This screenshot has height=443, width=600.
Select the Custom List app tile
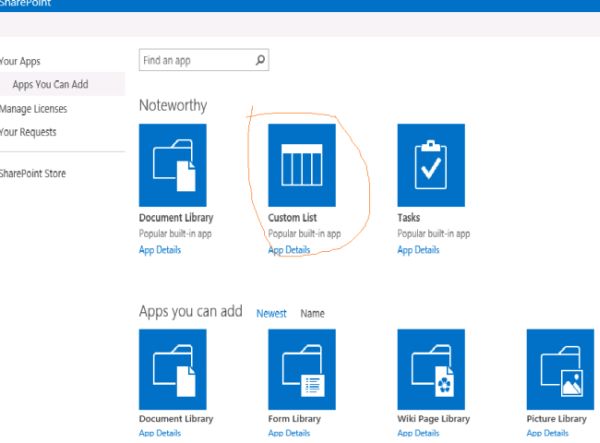pos(302,165)
